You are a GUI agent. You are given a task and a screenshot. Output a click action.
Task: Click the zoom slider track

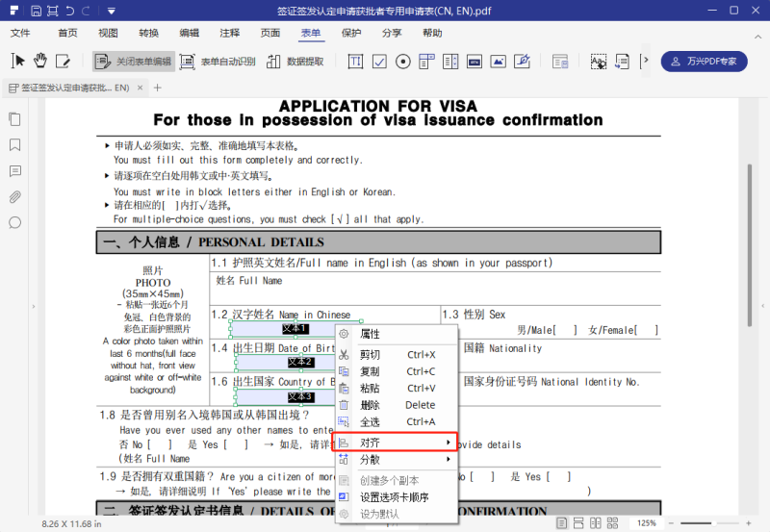click(709, 523)
